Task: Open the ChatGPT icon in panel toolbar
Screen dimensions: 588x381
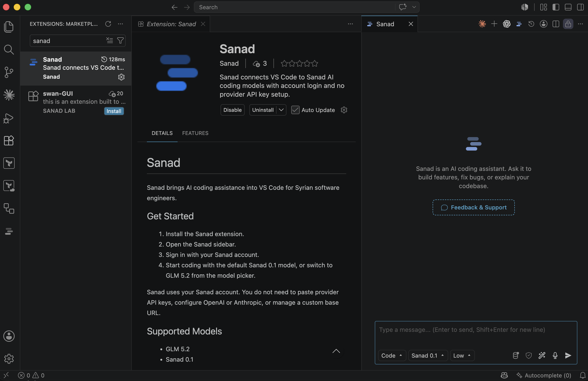Action: pyautogui.click(x=507, y=24)
